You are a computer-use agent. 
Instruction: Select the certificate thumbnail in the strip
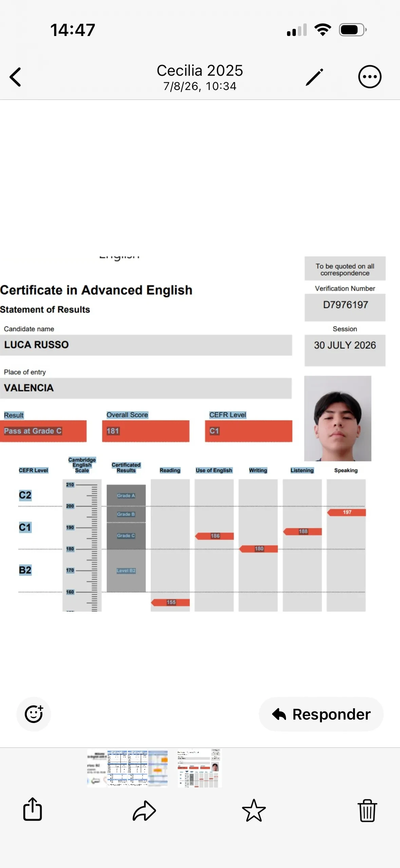pos(199,767)
